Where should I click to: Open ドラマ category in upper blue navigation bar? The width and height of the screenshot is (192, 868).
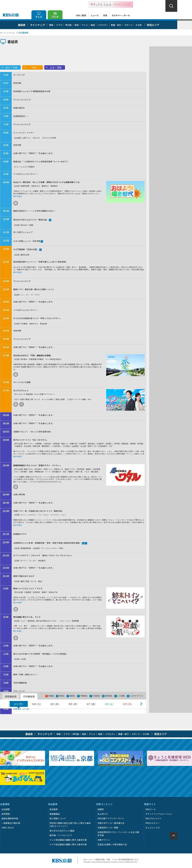[59, 25]
